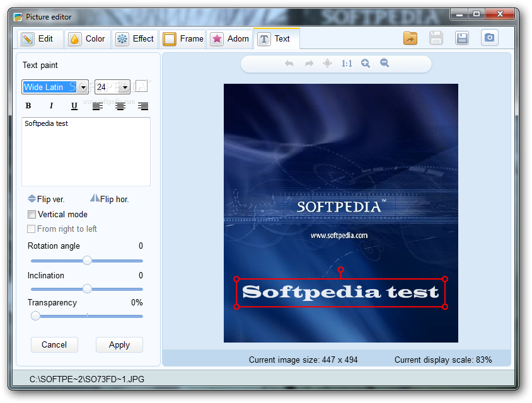
Task: Click the Flip ver. button
Action: pyautogui.click(x=46, y=199)
